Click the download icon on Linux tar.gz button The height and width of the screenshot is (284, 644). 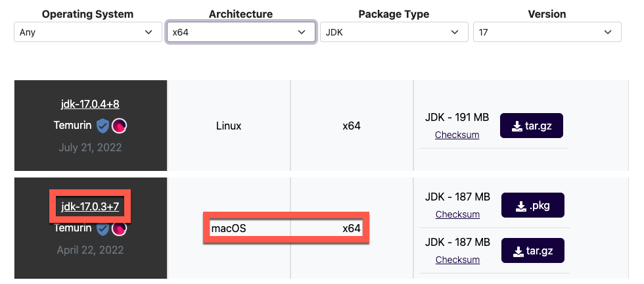click(x=517, y=126)
